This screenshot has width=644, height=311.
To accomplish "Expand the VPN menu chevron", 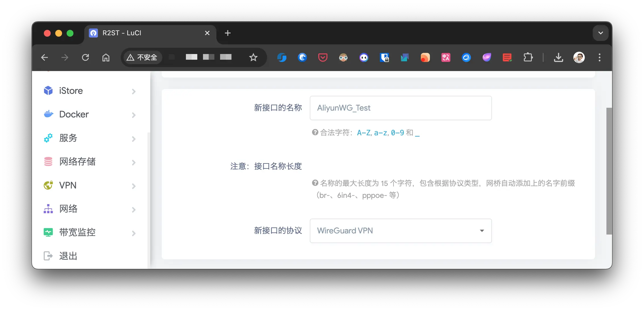I will point(134,186).
